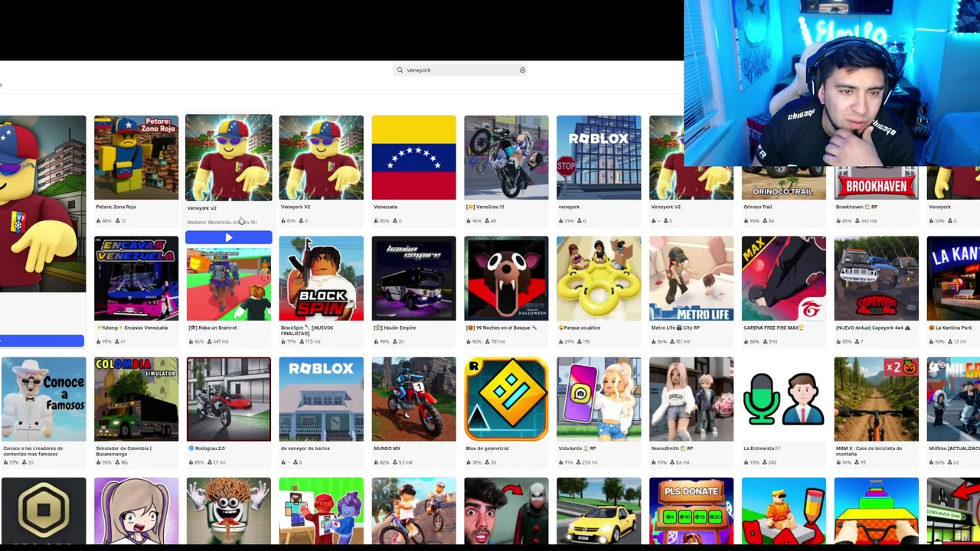This screenshot has width=980, height=551.
Task: Open MBM X mountain bike game
Action: (x=877, y=399)
